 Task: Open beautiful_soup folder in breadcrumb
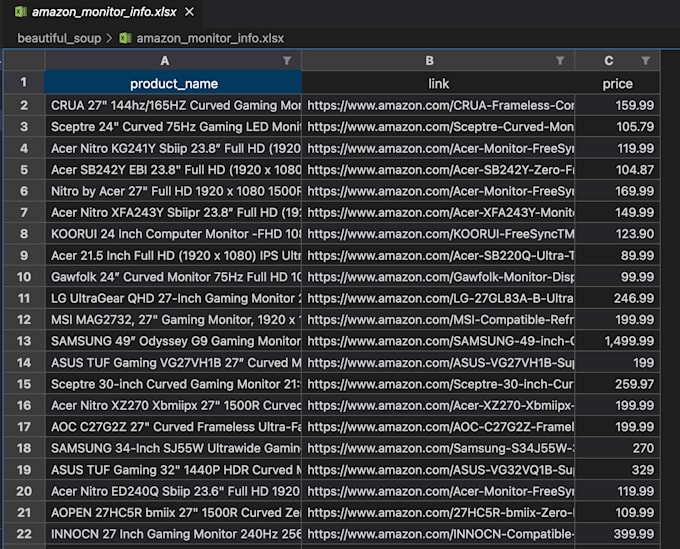[x=58, y=38]
